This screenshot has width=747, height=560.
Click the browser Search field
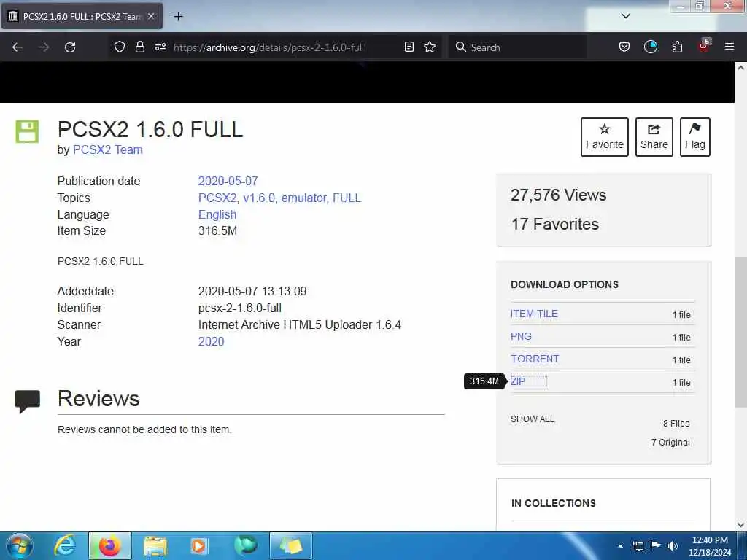tap(517, 47)
